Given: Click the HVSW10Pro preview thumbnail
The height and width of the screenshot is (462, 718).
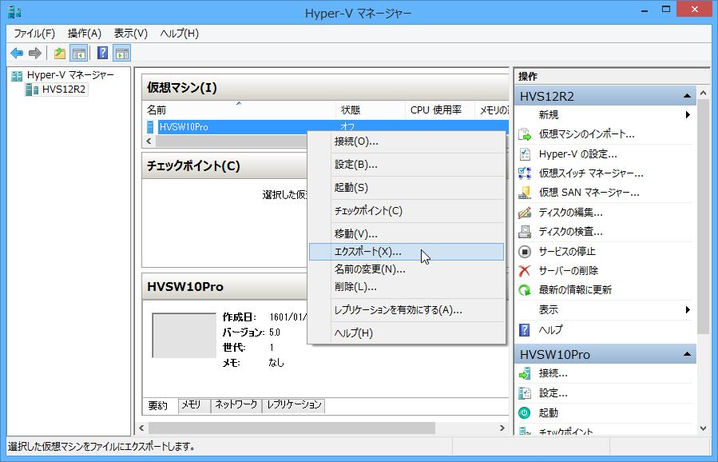Looking at the screenshot, I should 184,336.
